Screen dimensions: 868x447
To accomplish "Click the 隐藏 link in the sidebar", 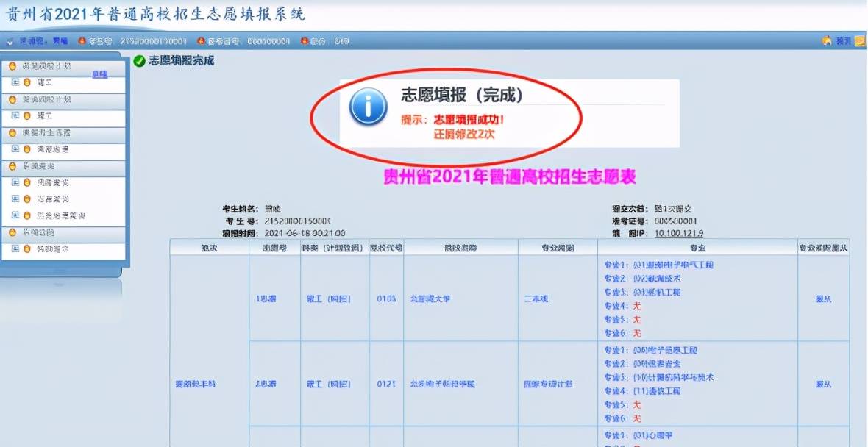I will point(99,74).
